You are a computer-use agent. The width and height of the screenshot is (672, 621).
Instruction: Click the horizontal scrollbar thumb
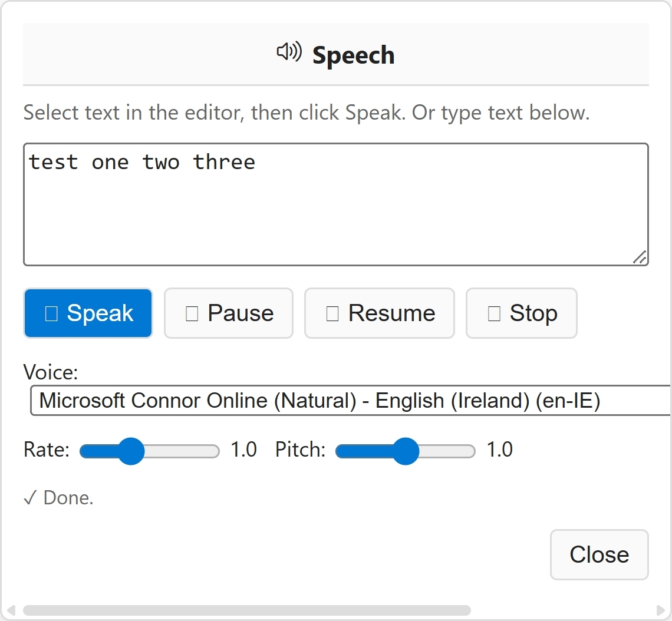coord(246,610)
